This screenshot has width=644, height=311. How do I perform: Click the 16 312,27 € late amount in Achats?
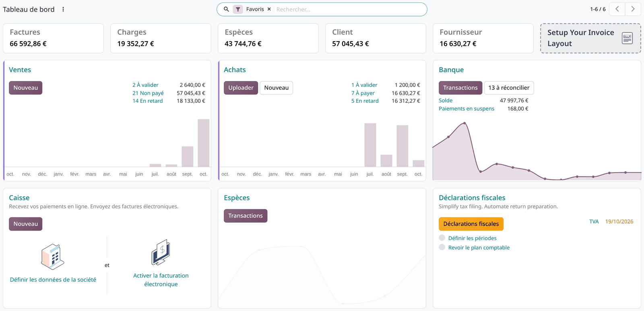406,101
